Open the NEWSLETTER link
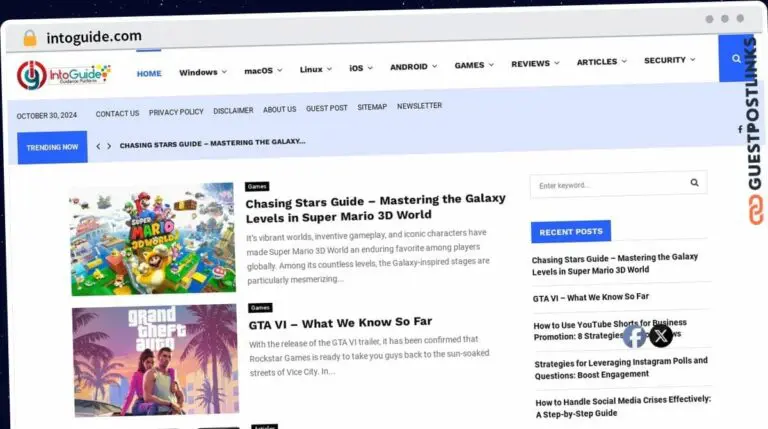This screenshot has height=429, width=768. [x=419, y=106]
